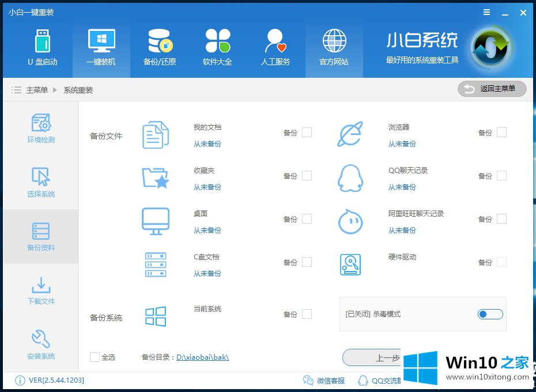Click the version info icon at bottom
The image size is (536, 392).
[x=20, y=380]
